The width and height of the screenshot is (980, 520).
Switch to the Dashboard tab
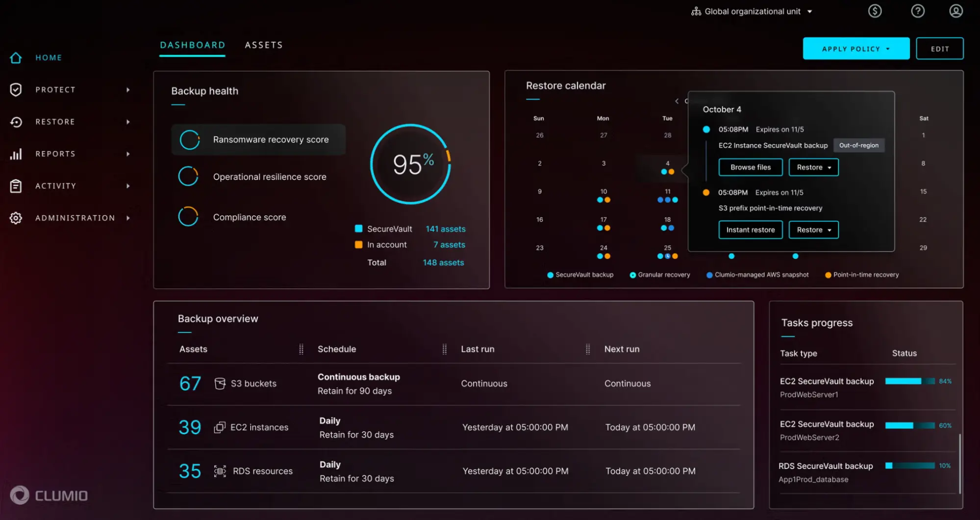pyautogui.click(x=192, y=45)
